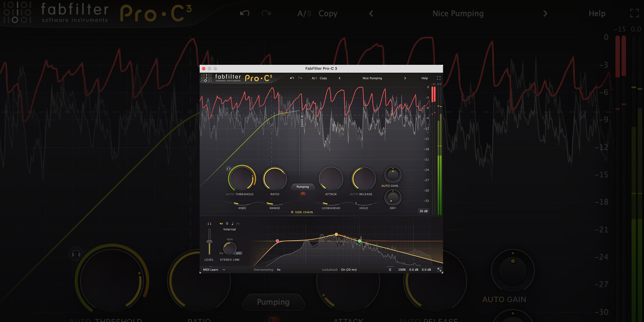The height and width of the screenshot is (322, 644).
Task: Click audition headphone icon near Threshold knob
Action: click(x=228, y=169)
